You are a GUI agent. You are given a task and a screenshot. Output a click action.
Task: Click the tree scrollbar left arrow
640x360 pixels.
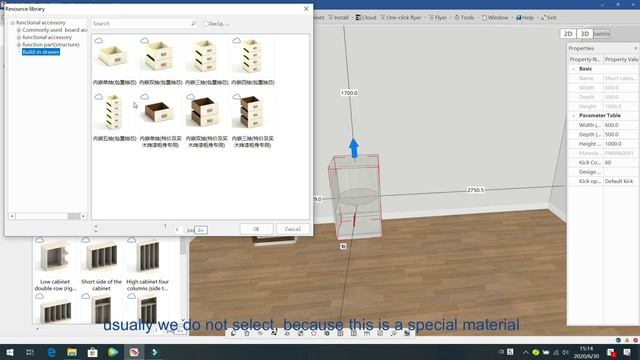(12, 216)
